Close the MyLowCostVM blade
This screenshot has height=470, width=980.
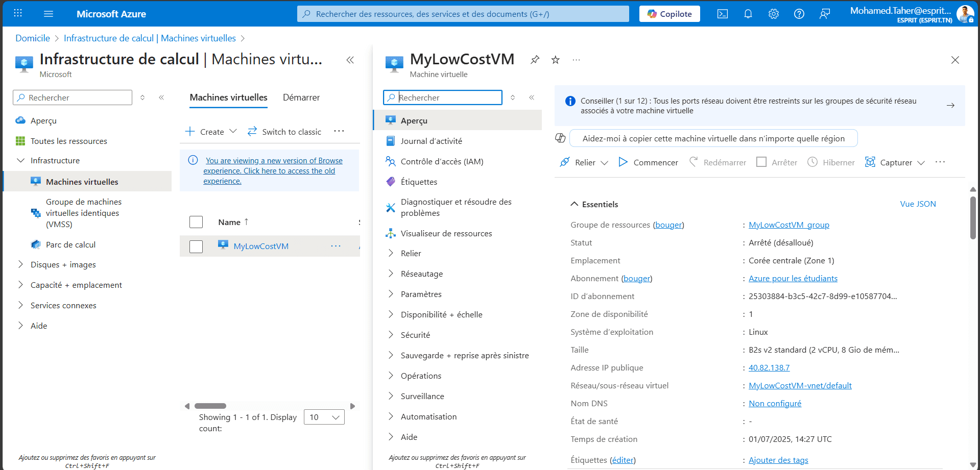click(x=955, y=60)
